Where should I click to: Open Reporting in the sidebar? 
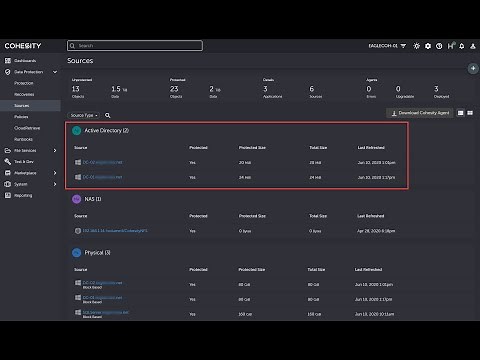point(23,195)
